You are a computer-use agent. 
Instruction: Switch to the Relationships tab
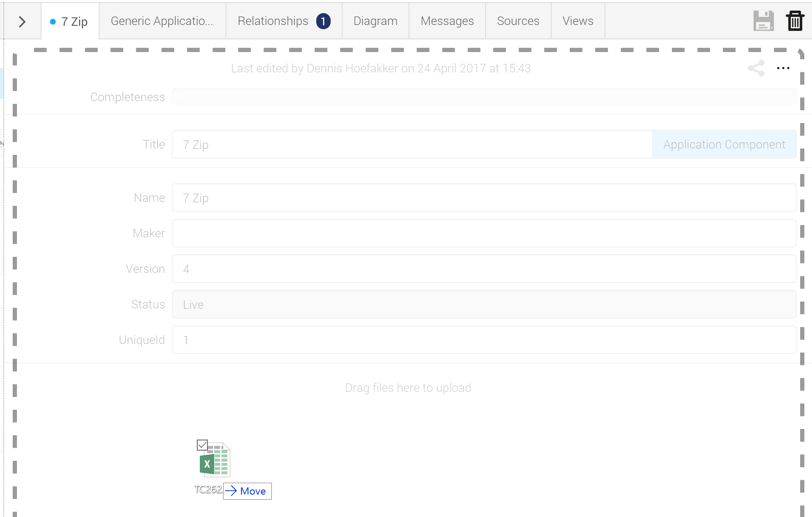coord(284,21)
